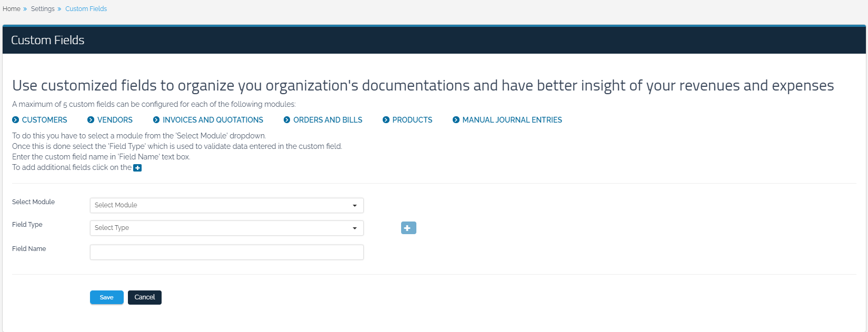Go to Home in the breadcrumb
Image resolution: width=868 pixels, height=332 pixels.
12,9
